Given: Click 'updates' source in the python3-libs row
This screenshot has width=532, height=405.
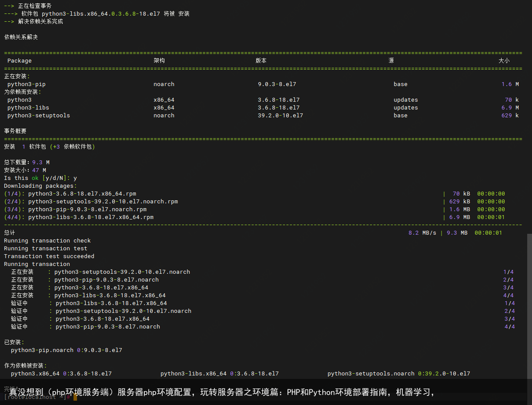Looking at the screenshot, I should [x=406, y=108].
